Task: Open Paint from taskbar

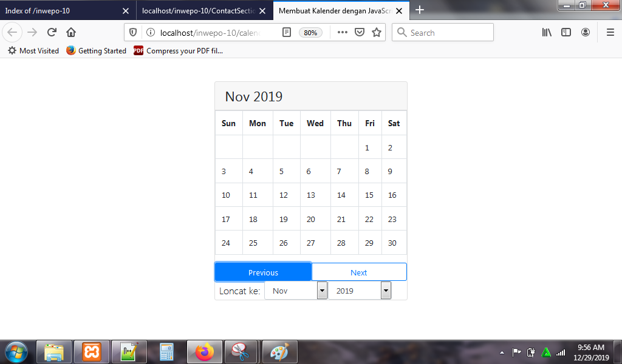Action: click(279, 352)
